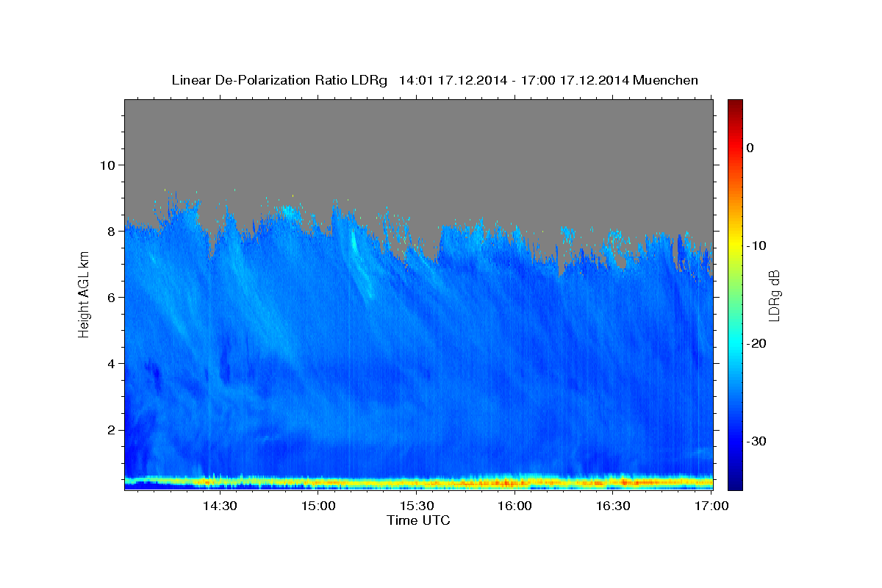Click the height tick label 6

click(x=112, y=297)
